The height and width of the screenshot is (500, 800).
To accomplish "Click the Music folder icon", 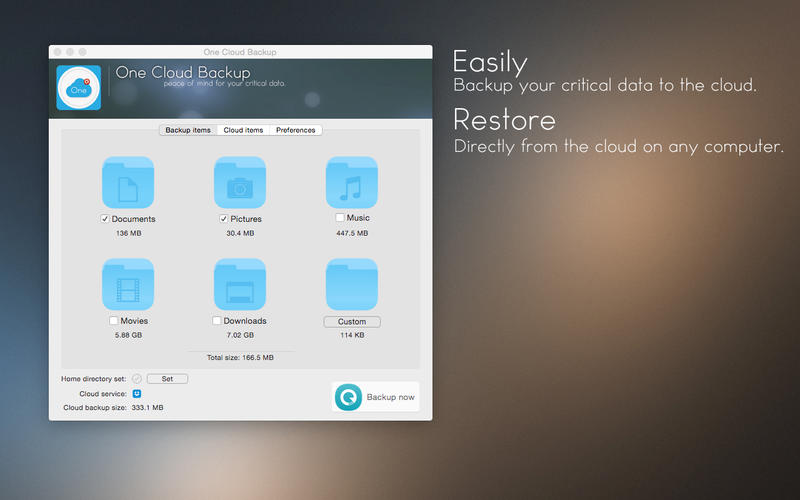I will pos(352,182).
